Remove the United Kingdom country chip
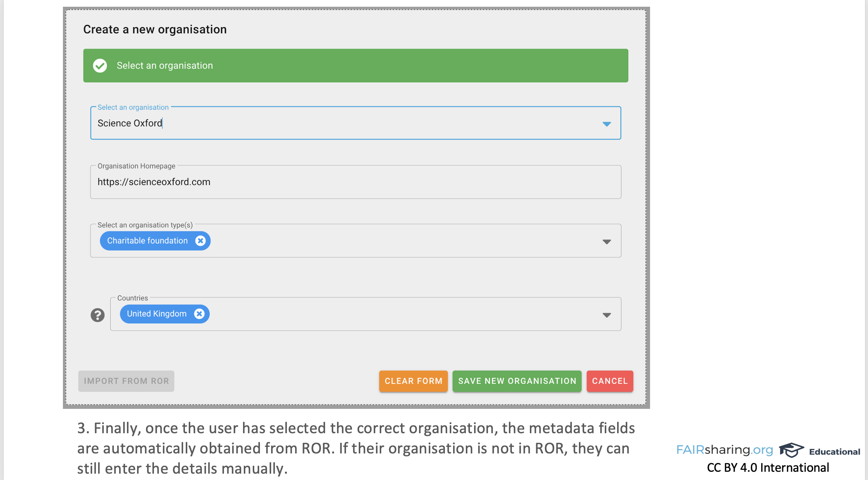 [199, 314]
